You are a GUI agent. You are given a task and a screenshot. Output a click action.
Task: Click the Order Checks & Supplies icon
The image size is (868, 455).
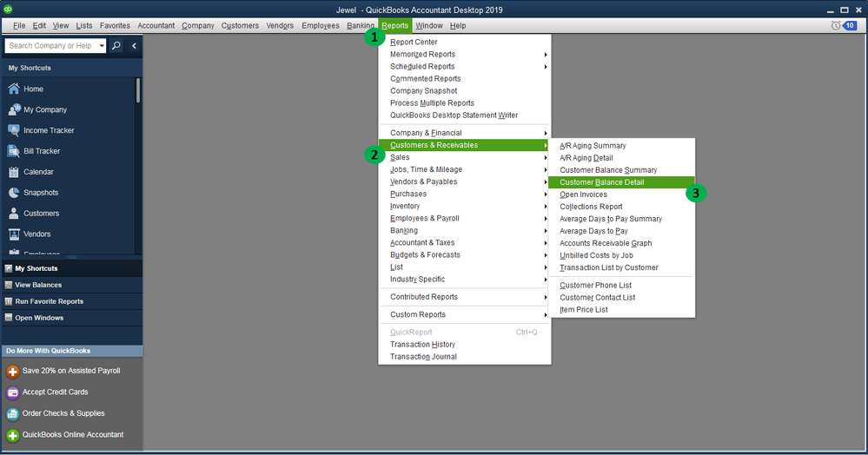tap(13, 414)
